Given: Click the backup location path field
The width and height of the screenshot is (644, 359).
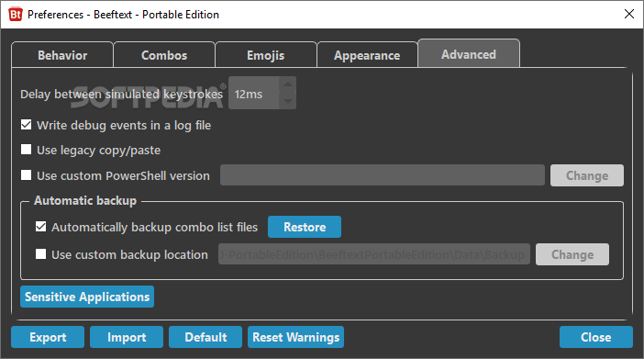Looking at the screenshot, I should [374, 254].
